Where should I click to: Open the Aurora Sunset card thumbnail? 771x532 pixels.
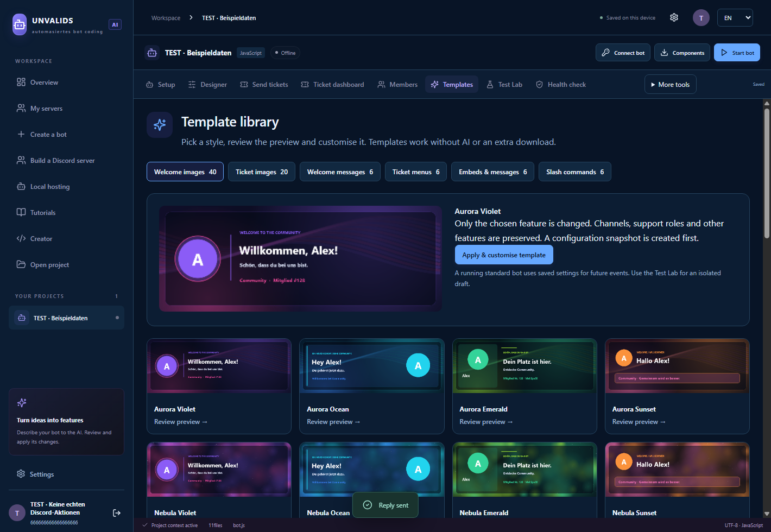pyautogui.click(x=677, y=366)
